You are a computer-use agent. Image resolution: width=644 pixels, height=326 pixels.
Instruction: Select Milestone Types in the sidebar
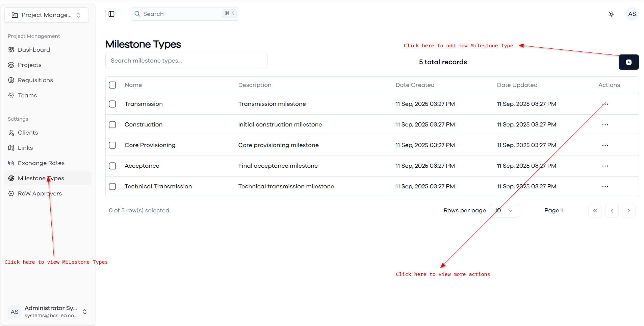pyautogui.click(x=48, y=178)
